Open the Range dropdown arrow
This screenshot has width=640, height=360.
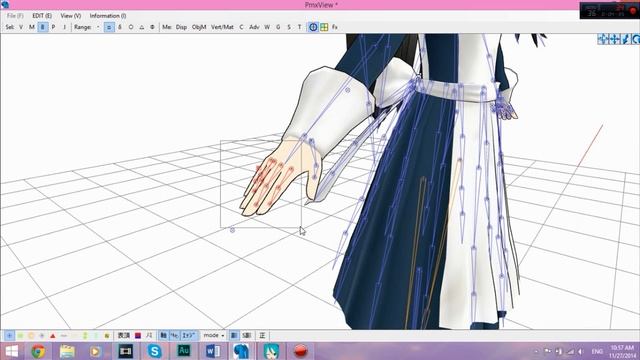coord(98,27)
